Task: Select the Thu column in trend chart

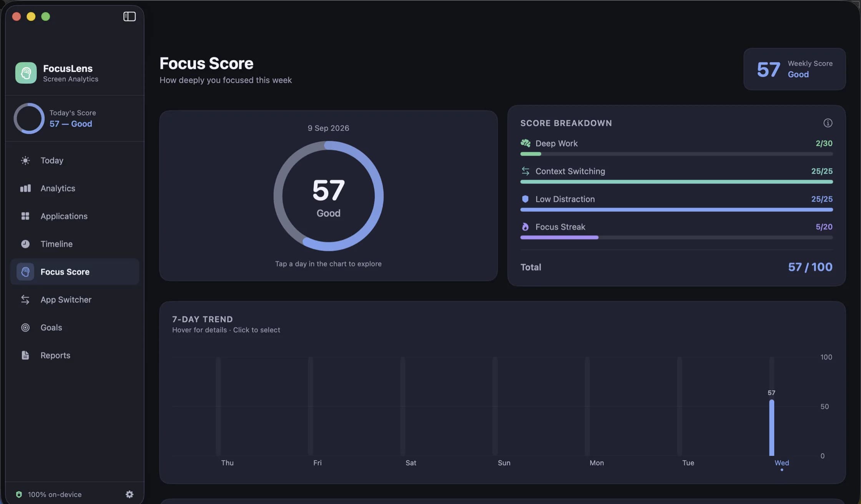Action: click(x=218, y=406)
